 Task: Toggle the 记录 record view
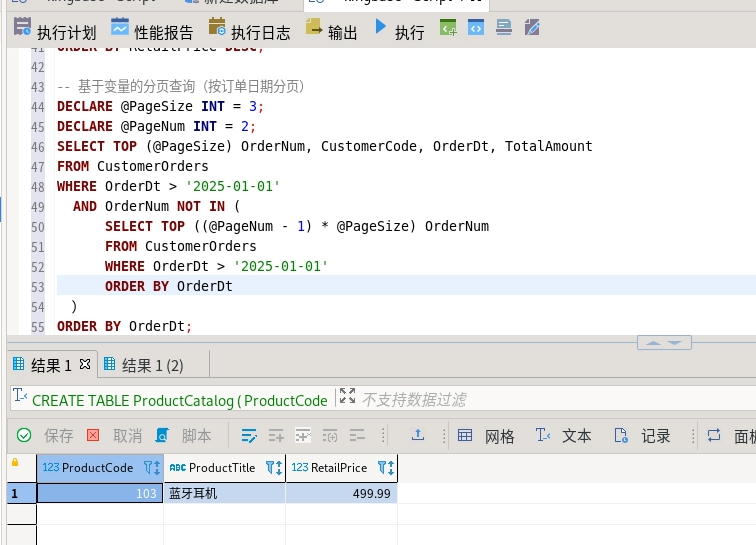[643, 436]
